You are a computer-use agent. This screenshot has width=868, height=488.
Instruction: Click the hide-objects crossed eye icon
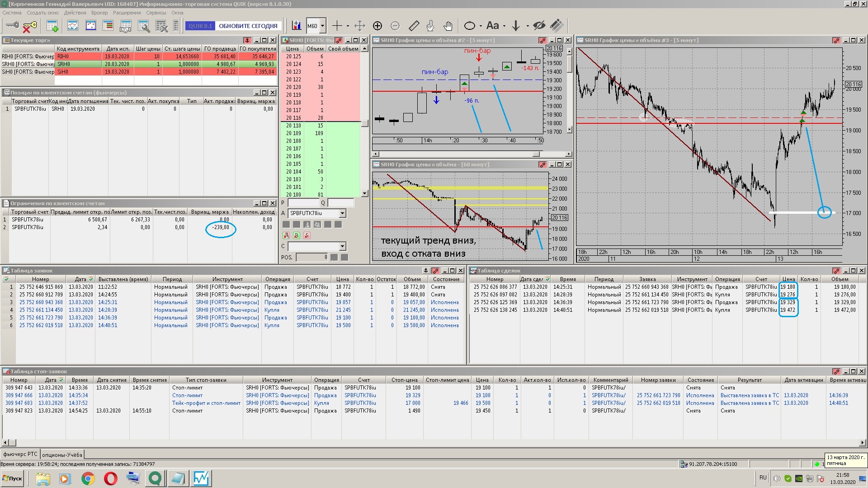click(x=539, y=26)
